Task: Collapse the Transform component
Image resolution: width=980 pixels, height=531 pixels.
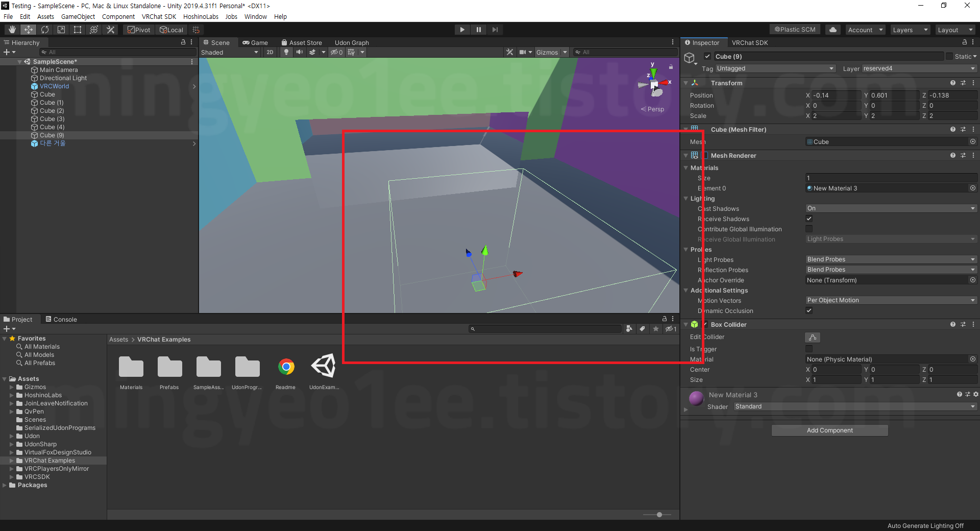Action: 685,83
